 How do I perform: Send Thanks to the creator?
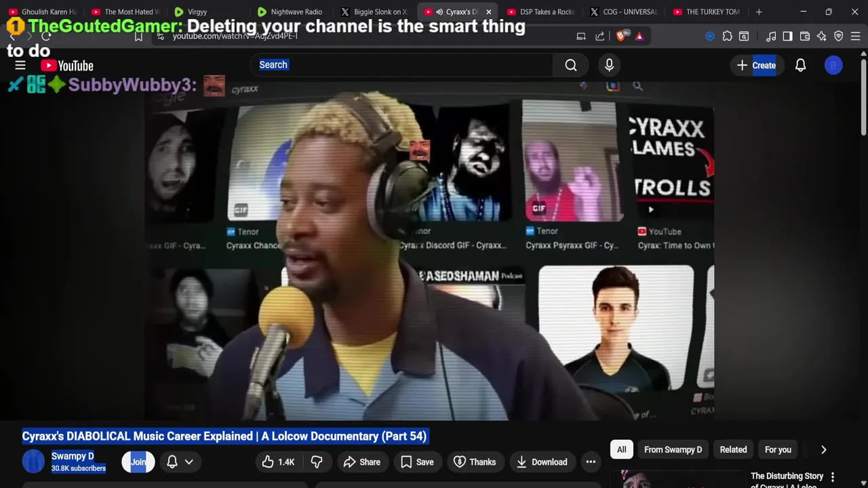475,462
